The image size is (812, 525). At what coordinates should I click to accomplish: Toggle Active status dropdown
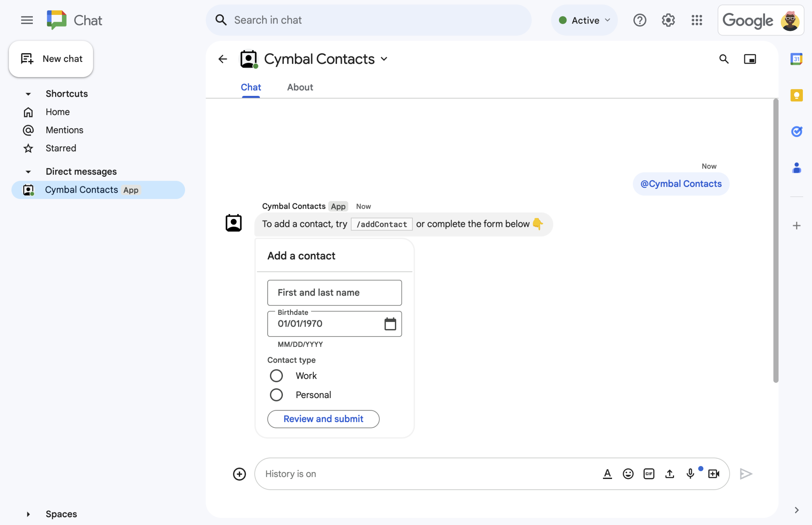pyautogui.click(x=584, y=20)
